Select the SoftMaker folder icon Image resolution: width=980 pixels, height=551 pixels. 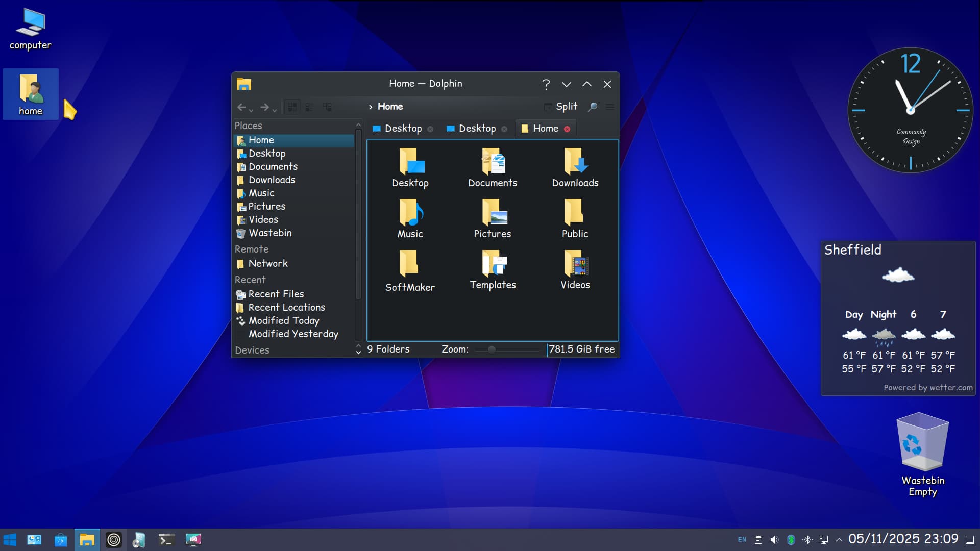tap(409, 264)
